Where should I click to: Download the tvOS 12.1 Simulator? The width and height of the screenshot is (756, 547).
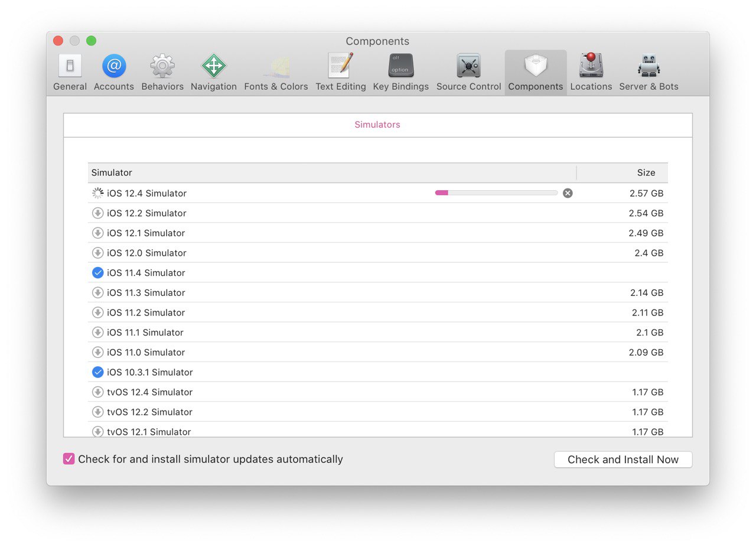98,432
